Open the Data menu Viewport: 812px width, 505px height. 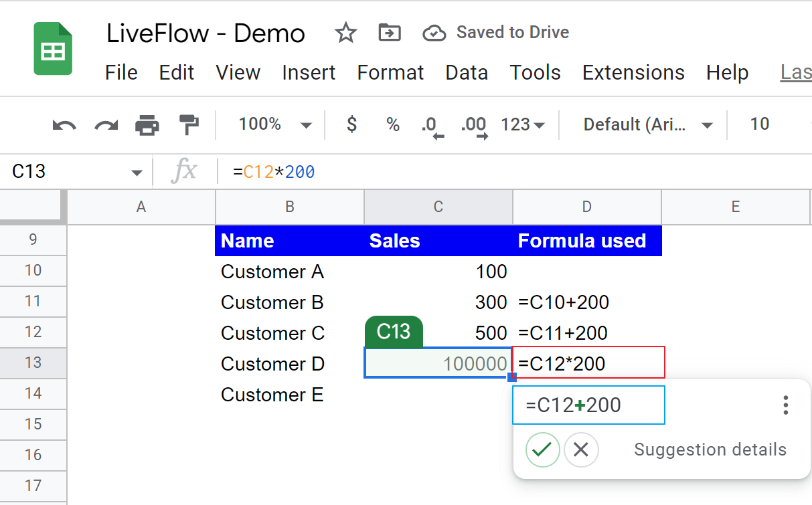click(x=467, y=73)
